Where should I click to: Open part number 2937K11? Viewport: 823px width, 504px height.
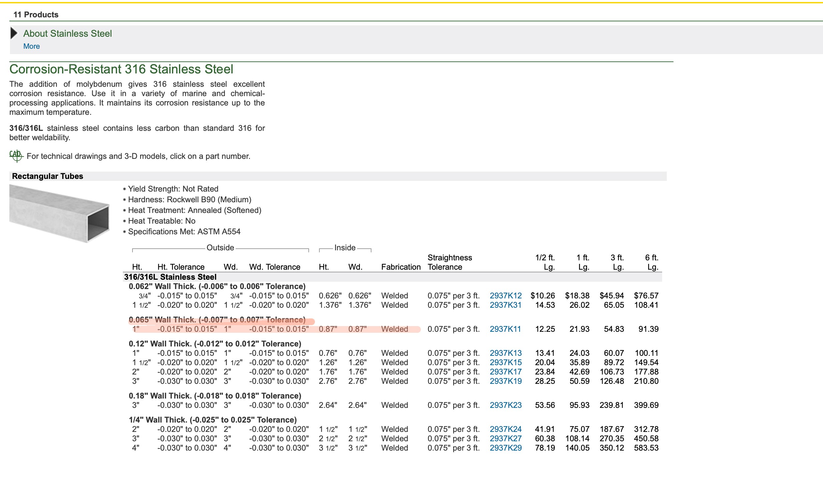[505, 329]
